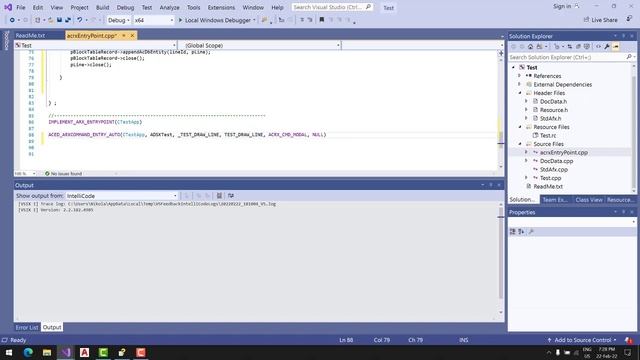Collapse the Source Files folder
Screen dimensions: 640x360
(520, 144)
